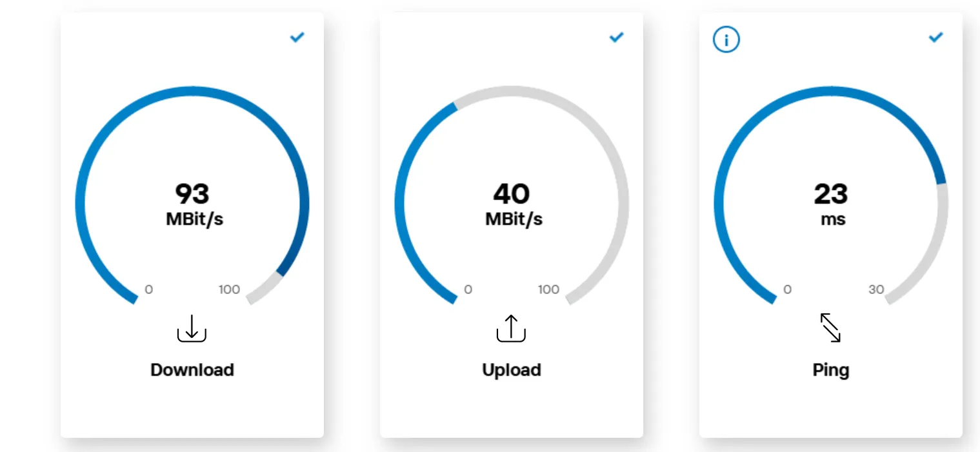Image resolution: width=980 pixels, height=452 pixels.
Task: Click the Download label
Action: point(192,370)
